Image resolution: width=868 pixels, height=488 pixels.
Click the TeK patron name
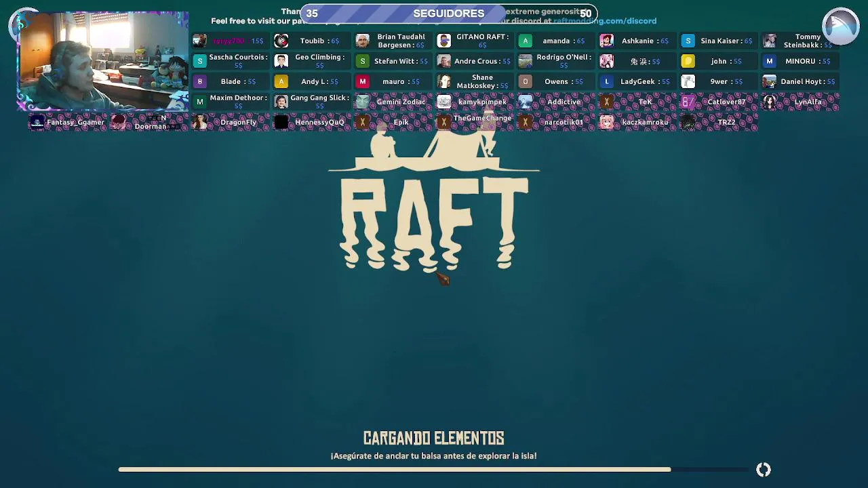[x=645, y=102]
